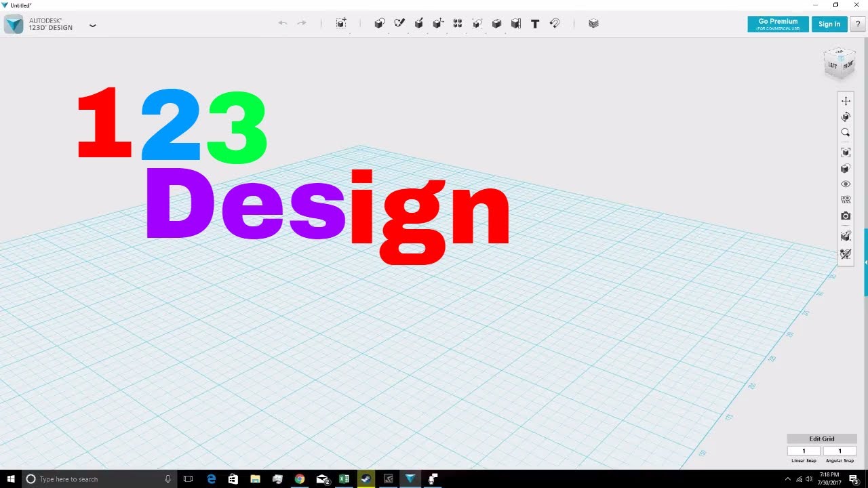Open the Material tool

click(594, 23)
